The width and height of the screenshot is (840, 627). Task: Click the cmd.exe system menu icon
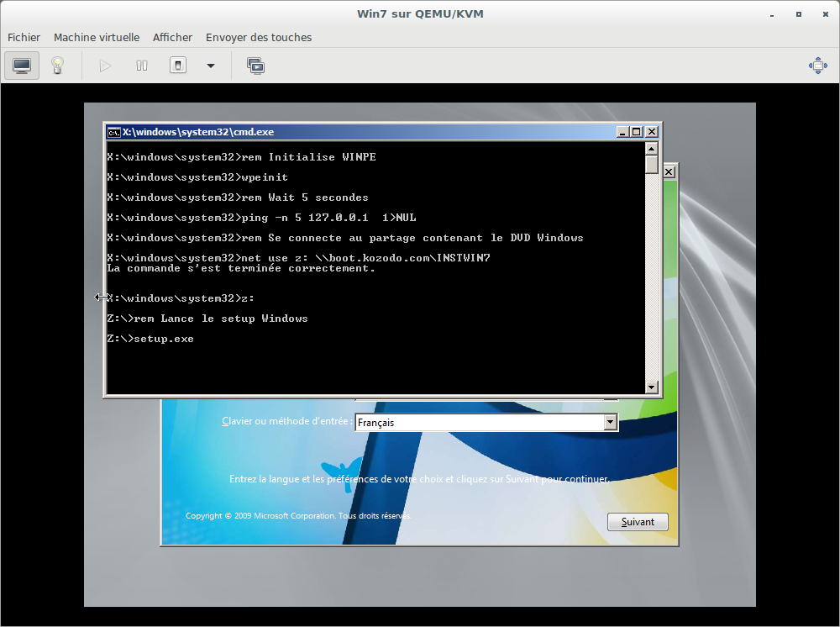pos(113,132)
